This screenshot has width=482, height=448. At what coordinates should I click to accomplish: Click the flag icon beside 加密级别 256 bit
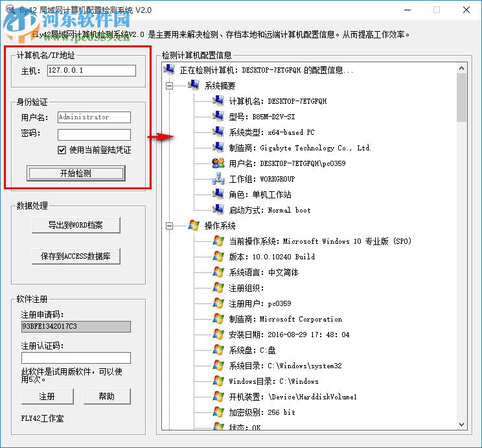tap(218, 412)
